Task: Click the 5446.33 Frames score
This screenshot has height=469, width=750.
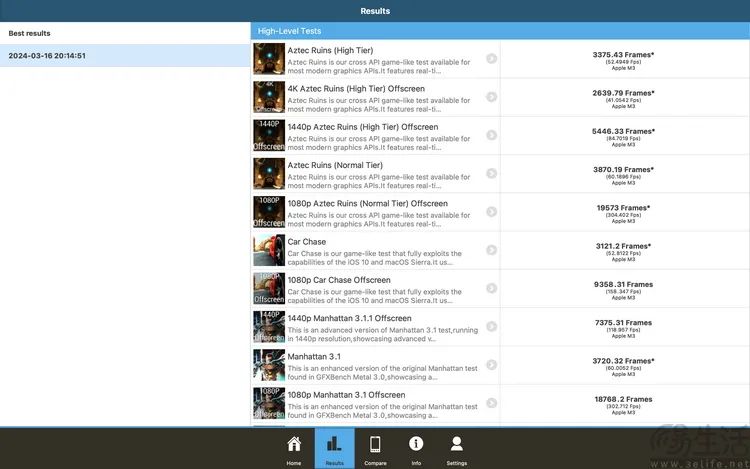Action: tap(623, 131)
